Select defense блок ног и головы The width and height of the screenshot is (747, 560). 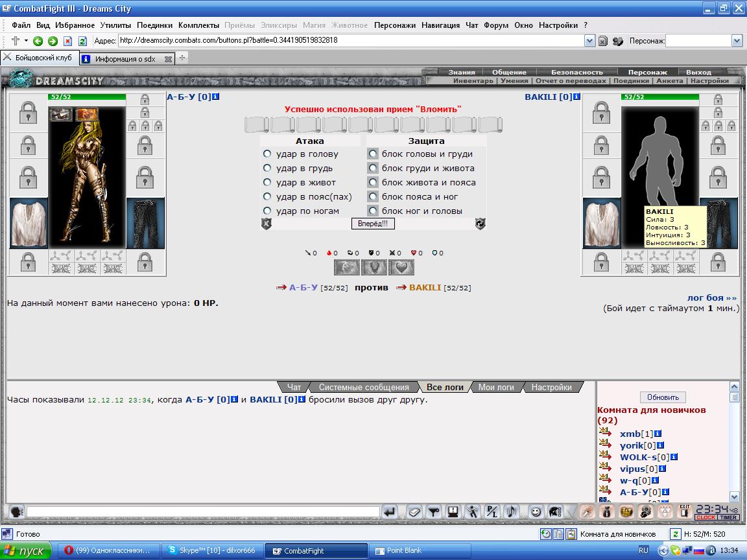373,211
